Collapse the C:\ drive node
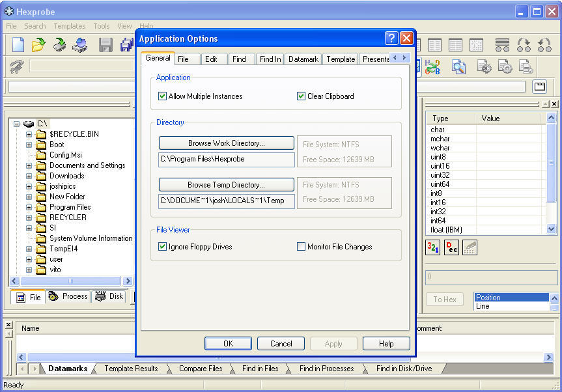This screenshot has height=392, width=562. pyautogui.click(x=16, y=124)
